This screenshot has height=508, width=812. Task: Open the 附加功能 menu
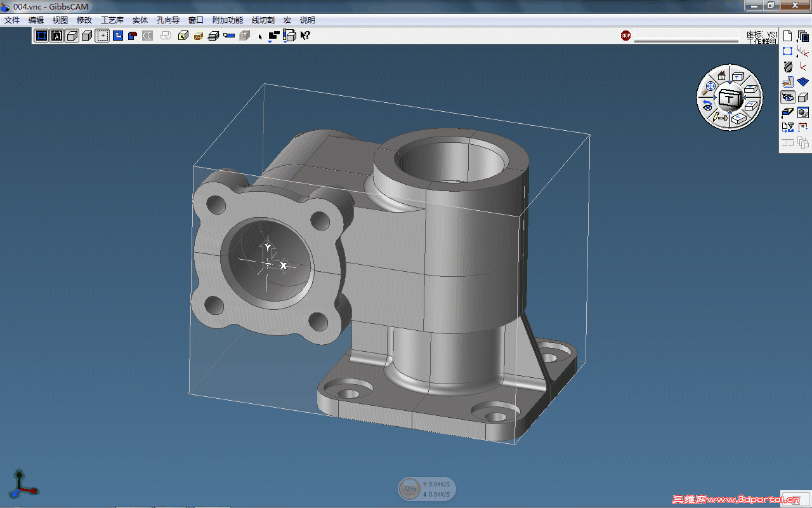[x=228, y=20]
